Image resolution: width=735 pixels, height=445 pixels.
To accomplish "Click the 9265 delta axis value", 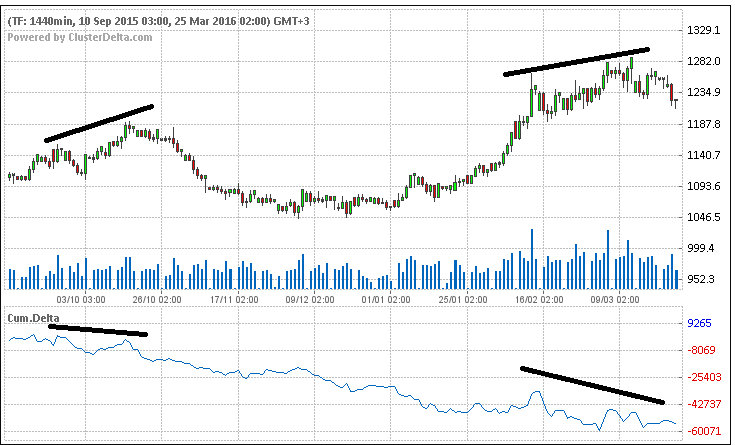I will (699, 323).
